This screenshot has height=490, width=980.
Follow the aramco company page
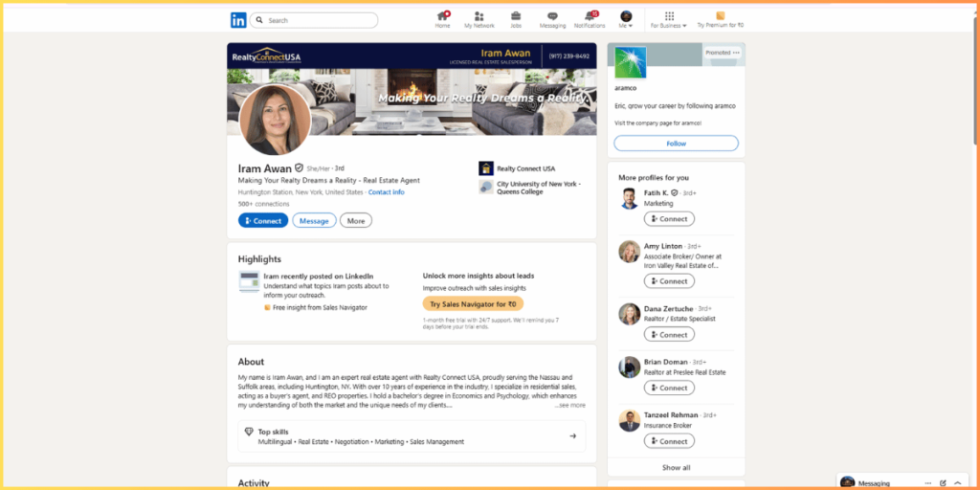[676, 144]
